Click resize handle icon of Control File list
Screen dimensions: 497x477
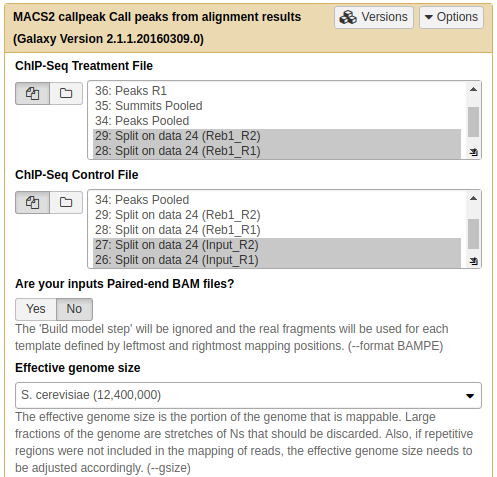[x=474, y=261]
